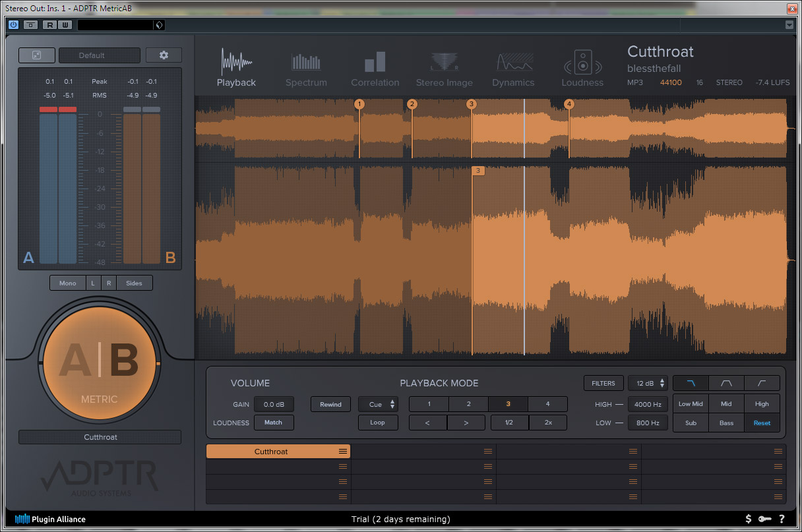Select cue point 1 button

429,404
